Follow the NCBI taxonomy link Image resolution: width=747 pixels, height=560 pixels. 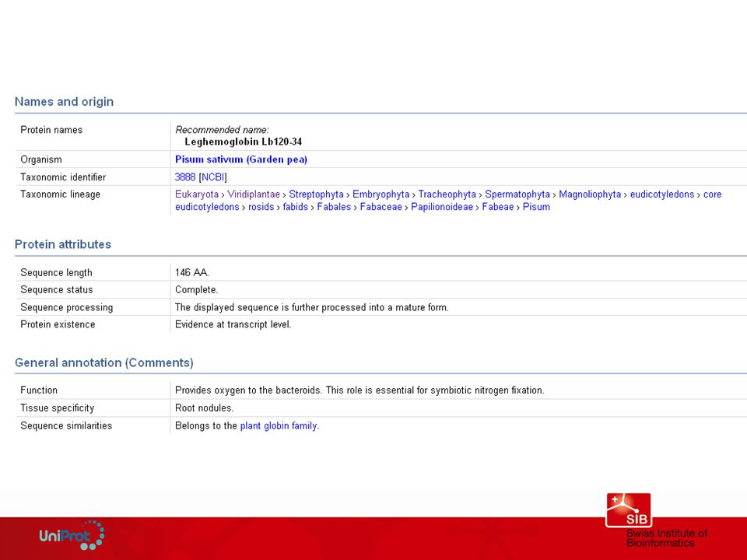(x=212, y=177)
